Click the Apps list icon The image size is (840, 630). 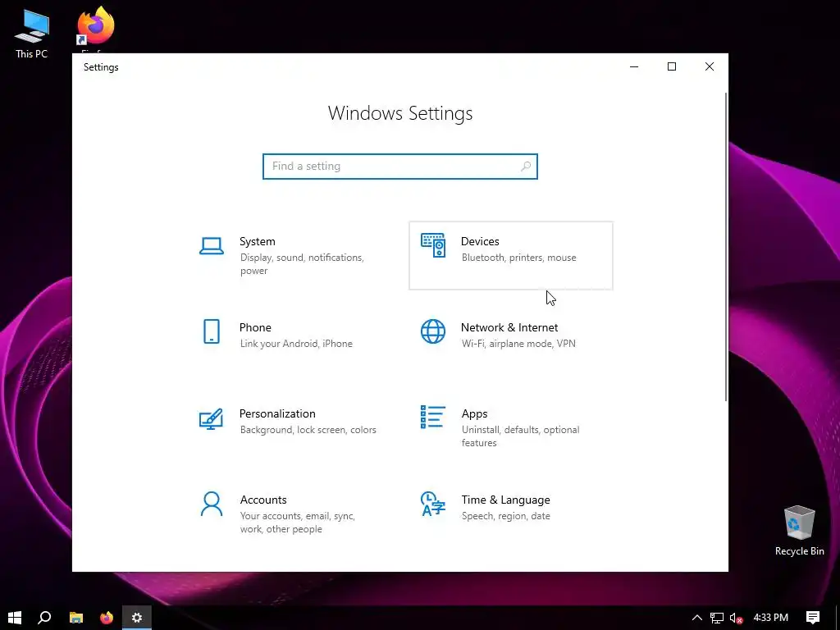click(433, 417)
